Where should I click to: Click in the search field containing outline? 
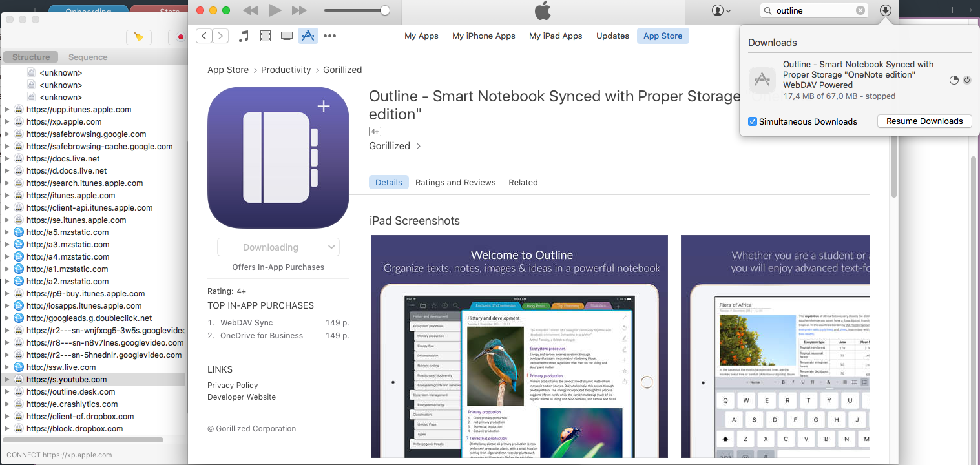tap(814, 10)
